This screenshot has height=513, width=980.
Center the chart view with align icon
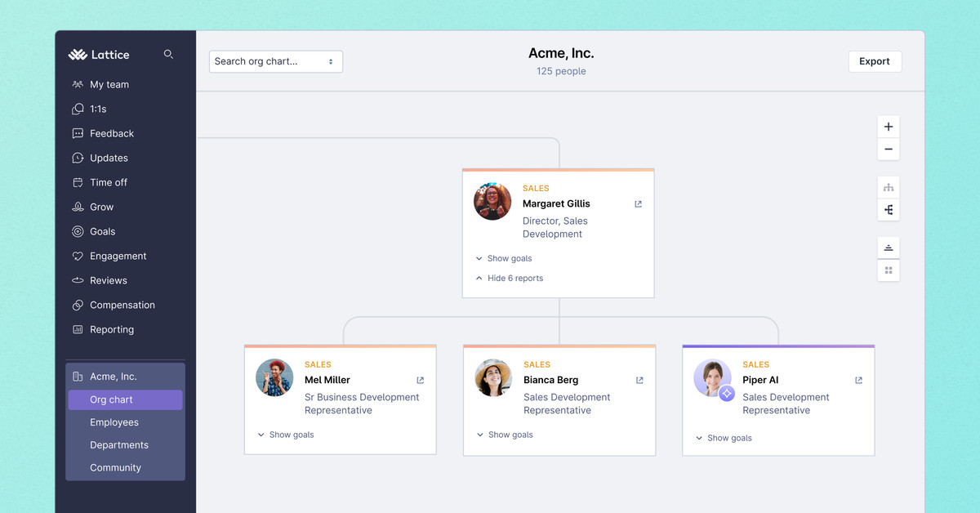888,247
